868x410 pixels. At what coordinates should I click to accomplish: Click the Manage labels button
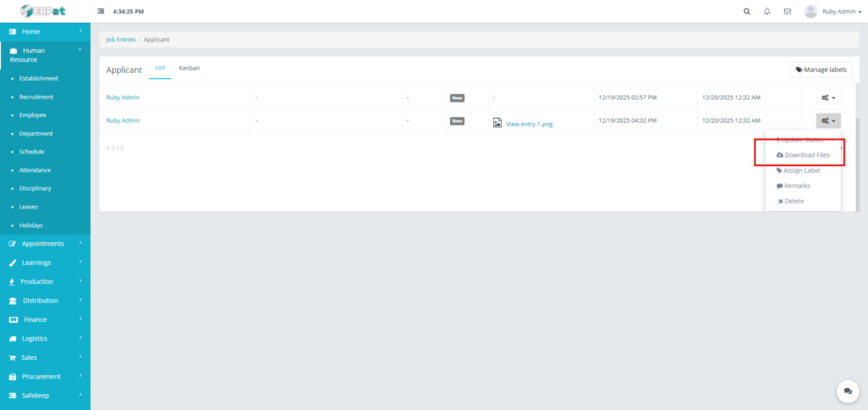pos(821,69)
